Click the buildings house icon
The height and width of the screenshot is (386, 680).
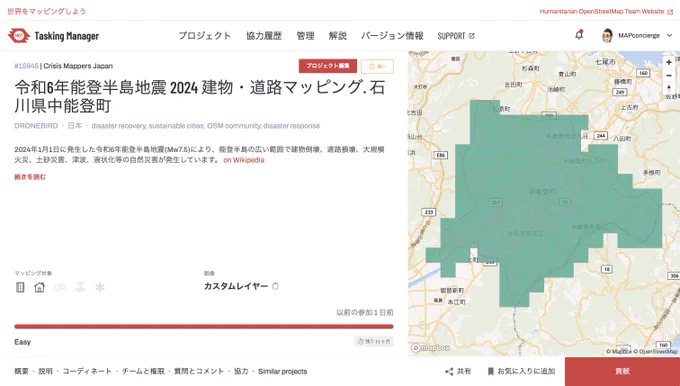[x=39, y=287]
